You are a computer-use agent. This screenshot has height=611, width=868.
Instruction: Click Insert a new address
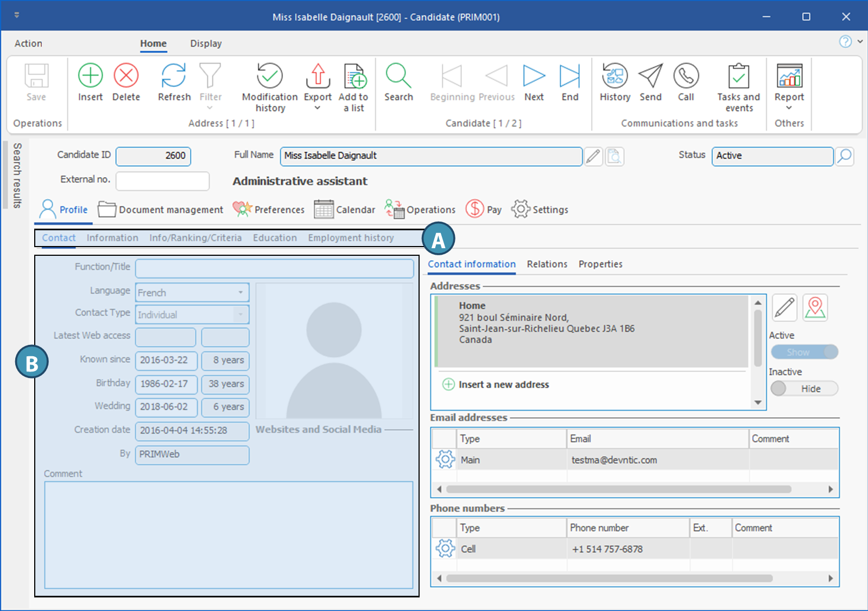503,385
